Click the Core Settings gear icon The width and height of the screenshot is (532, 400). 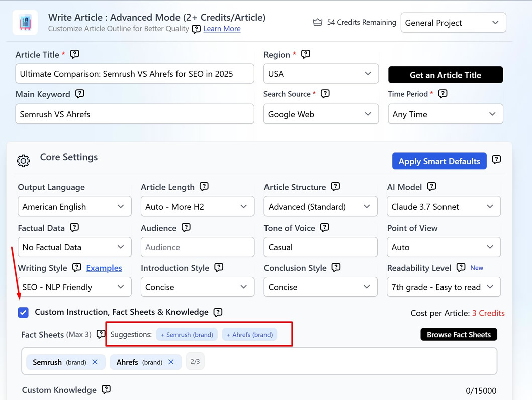(x=23, y=161)
